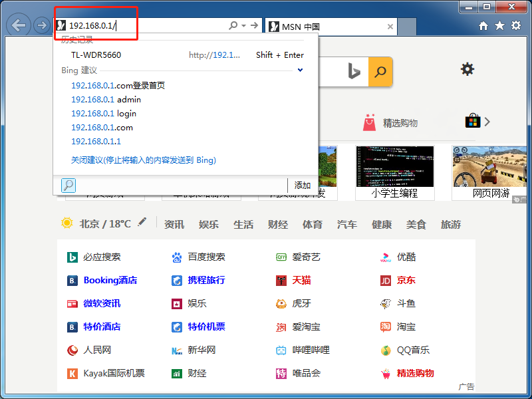Select suggestion 192.168.0.1.1
This screenshot has width=532, height=399.
tap(96, 142)
